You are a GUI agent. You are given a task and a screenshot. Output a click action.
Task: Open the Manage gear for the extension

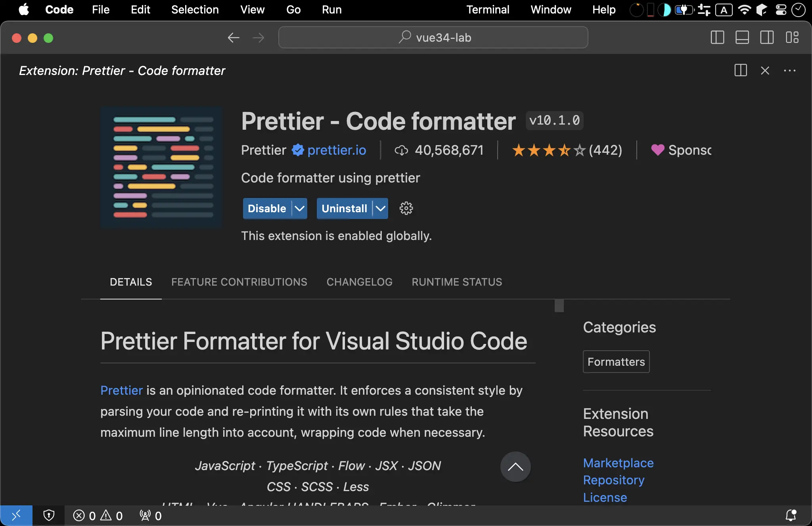tap(406, 208)
